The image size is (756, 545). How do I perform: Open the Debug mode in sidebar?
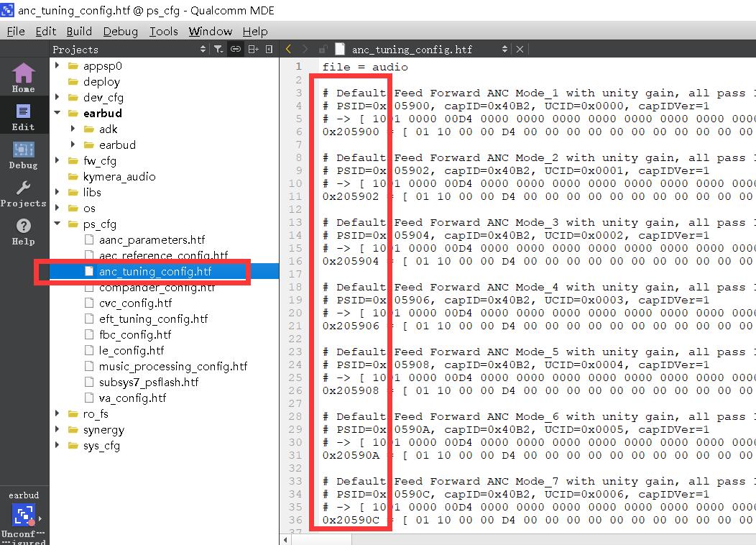coord(23,155)
